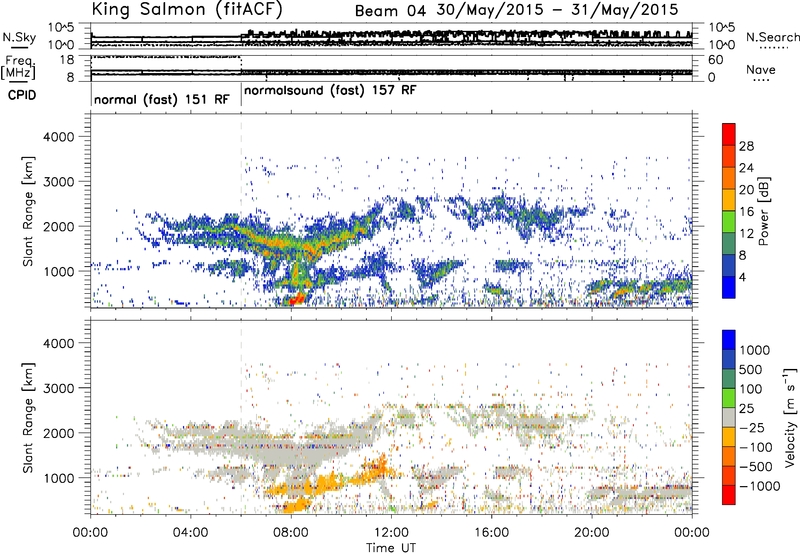Click the 'Nave' legend label
Image resolution: width=800 pixels, height=554 pixels.
(761, 70)
